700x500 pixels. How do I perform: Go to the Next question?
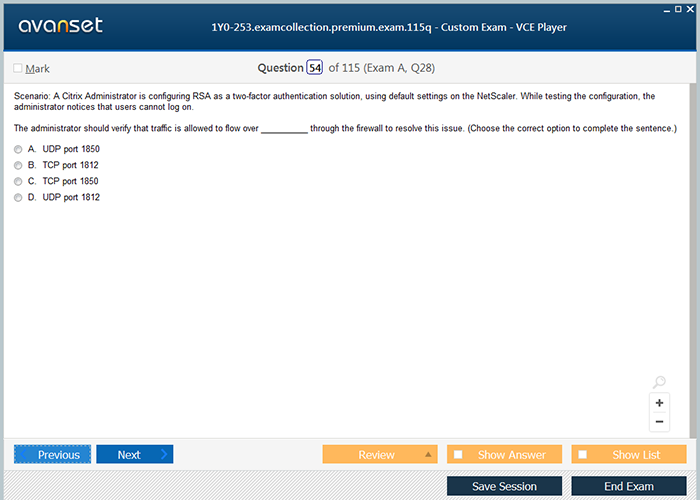point(134,455)
